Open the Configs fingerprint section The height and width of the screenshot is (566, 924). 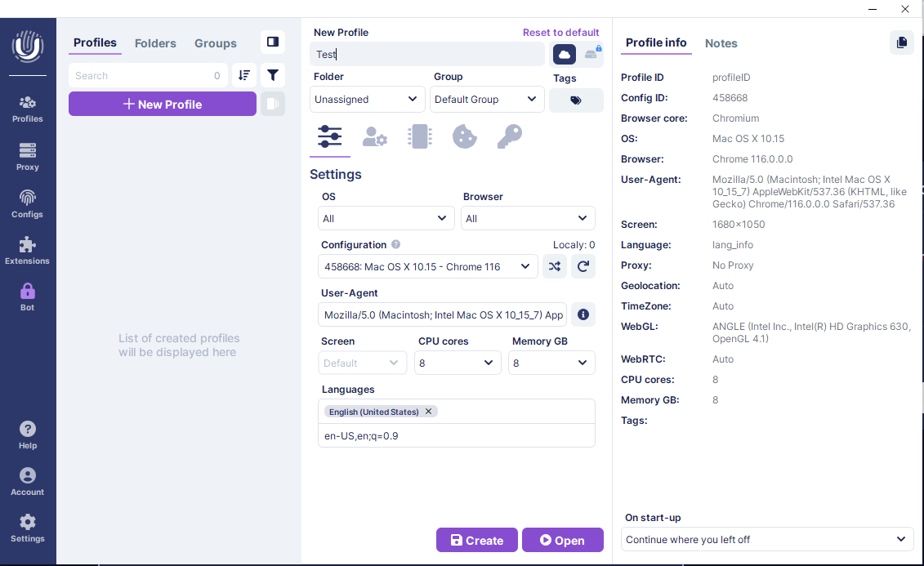coord(28,203)
